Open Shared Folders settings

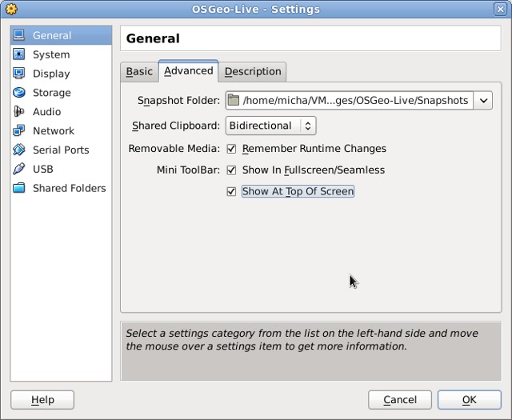tap(61, 188)
